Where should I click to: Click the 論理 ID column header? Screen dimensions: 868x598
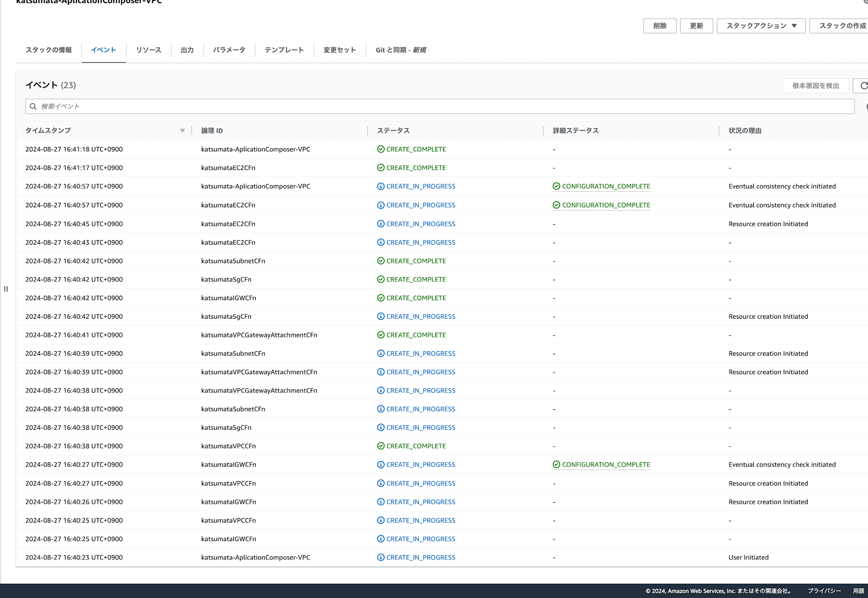[212, 131]
